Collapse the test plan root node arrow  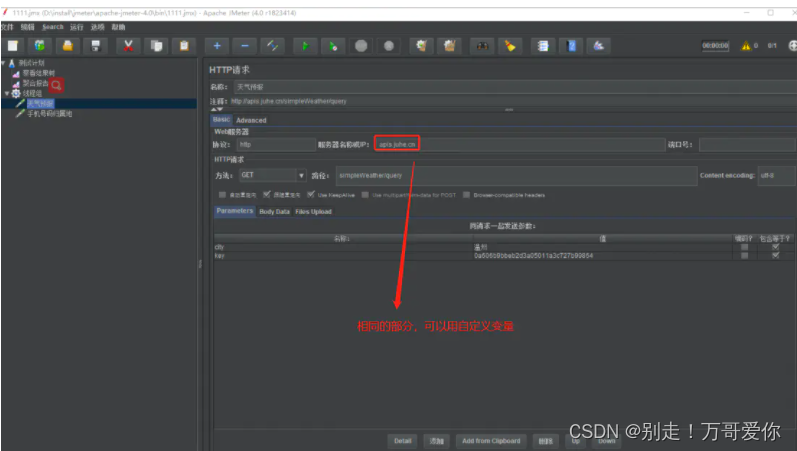click(x=3, y=63)
